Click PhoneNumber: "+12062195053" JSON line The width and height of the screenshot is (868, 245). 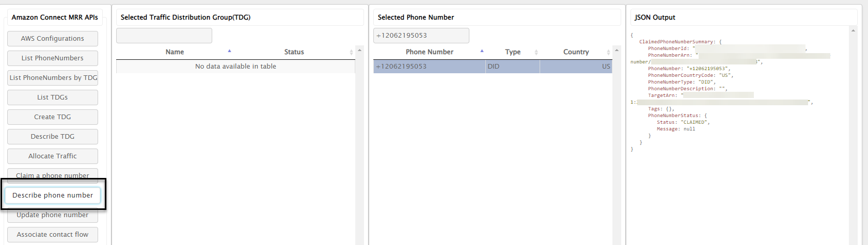pyautogui.click(x=689, y=69)
